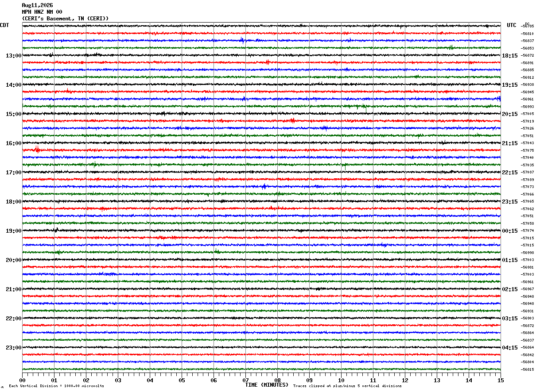Screen dimensions: 536x392
Task: Click the DC offset value -56993
Action: click(x=528, y=107)
